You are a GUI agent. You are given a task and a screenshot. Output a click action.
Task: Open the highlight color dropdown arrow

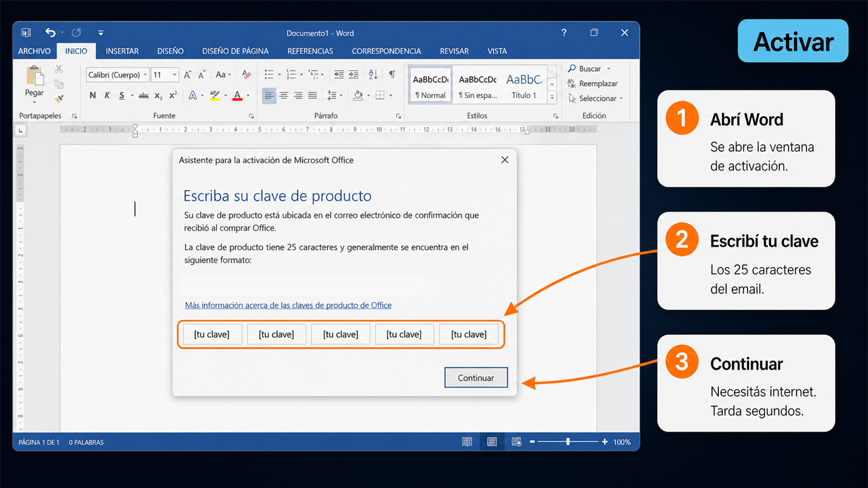[x=225, y=95]
